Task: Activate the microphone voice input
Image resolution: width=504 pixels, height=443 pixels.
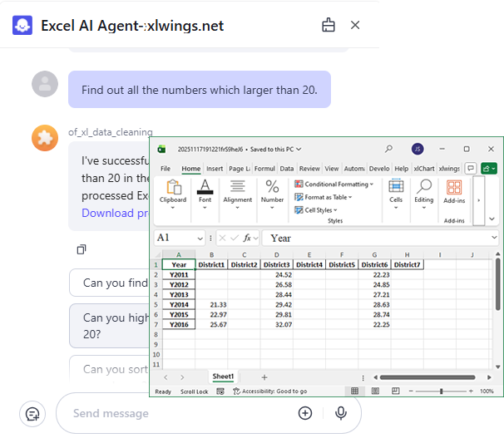Action: tap(341, 413)
